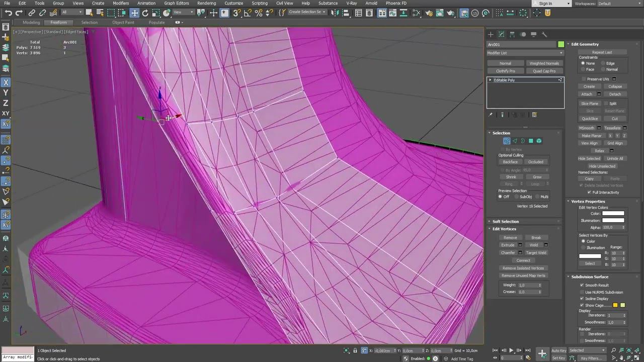Viewport: 644px width, 362px height.
Task: Click the Play Animation button
Action: 511,350
